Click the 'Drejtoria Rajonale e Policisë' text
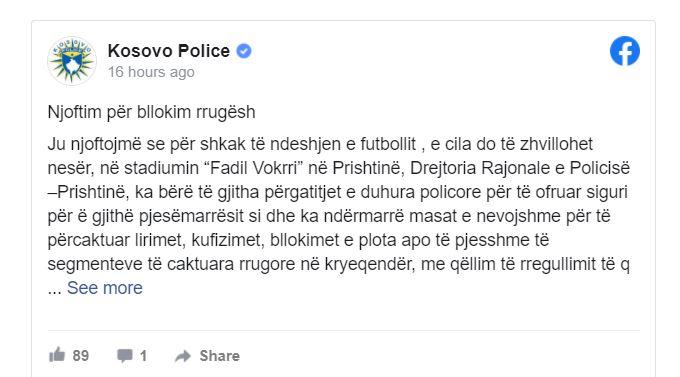Screen dimensions: 680x377 tap(520, 168)
